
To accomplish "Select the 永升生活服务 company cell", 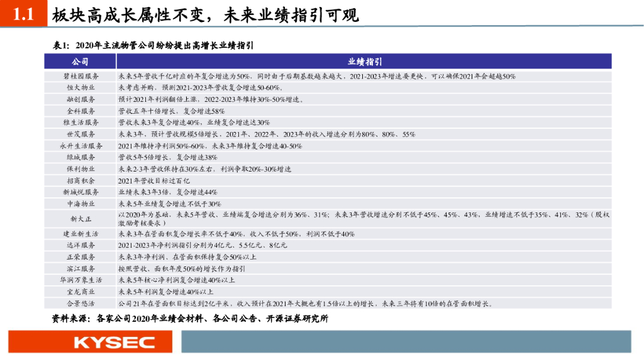I will 80,146.
